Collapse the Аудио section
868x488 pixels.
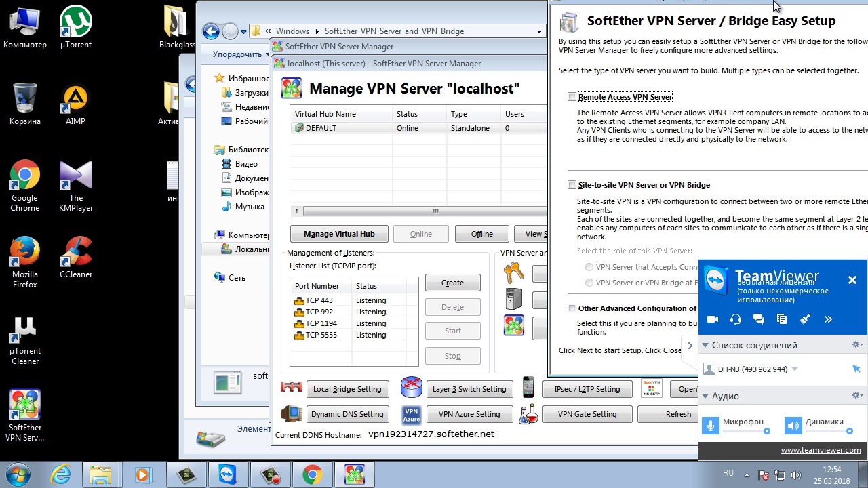point(705,396)
